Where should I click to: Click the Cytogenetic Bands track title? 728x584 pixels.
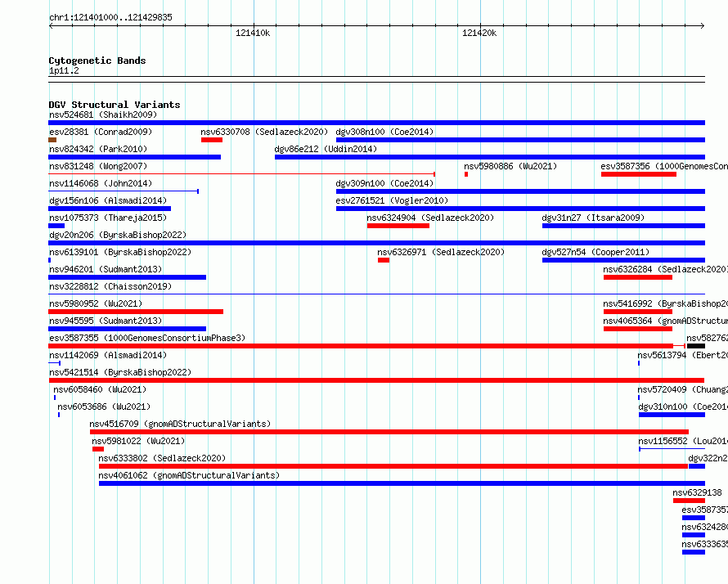pos(97,61)
